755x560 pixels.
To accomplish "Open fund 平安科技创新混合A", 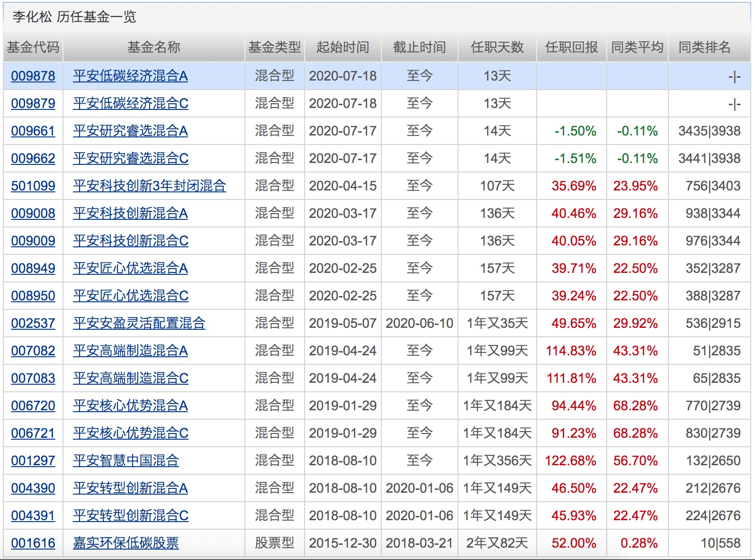I will (x=130, y=213).
